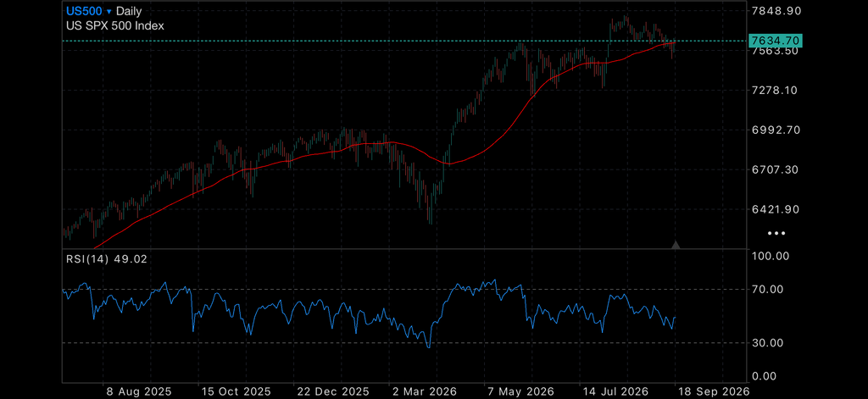Click the RSI 0.00 scale label
Screen dimensions: 868x399
[x=765, y=376]
